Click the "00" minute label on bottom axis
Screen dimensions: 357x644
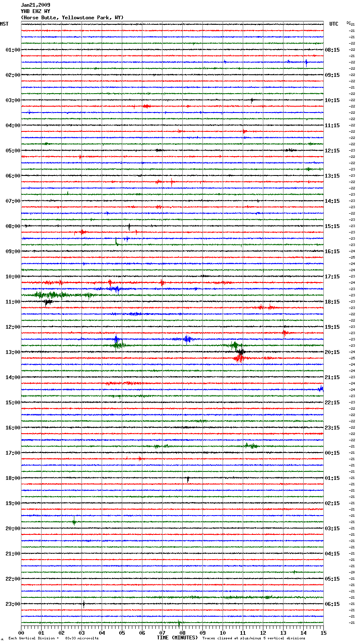click(x=21, y=633)
